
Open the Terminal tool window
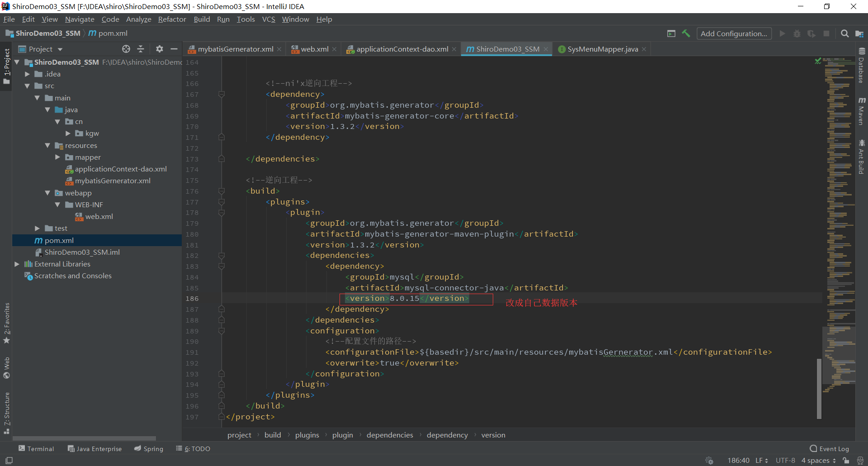coord(36,449)
